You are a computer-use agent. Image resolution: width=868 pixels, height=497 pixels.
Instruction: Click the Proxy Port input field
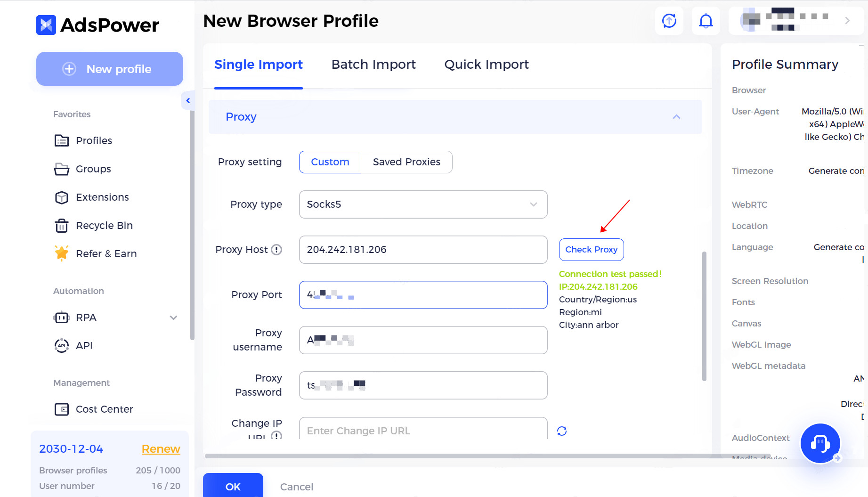tap(423, 295)
